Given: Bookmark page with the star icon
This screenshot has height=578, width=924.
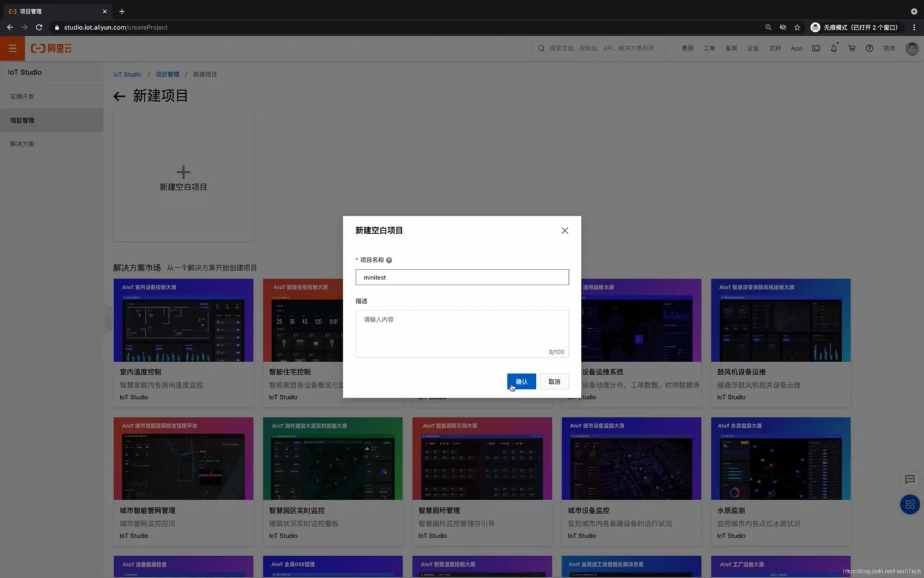Looking at the screenshot, I should point(797,27).
